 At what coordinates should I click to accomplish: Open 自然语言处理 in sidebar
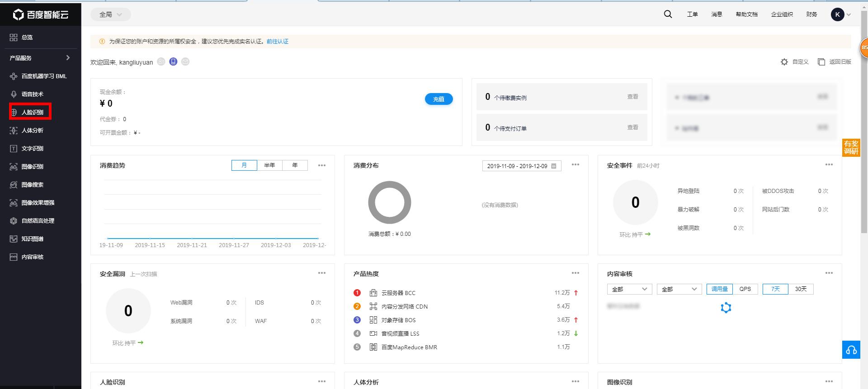point(32,221)
